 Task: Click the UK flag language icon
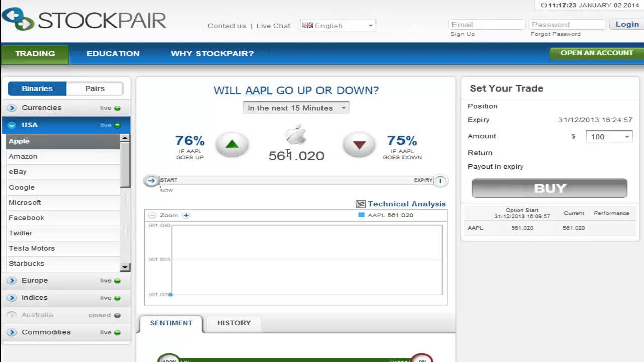click(x=307, y=25)
